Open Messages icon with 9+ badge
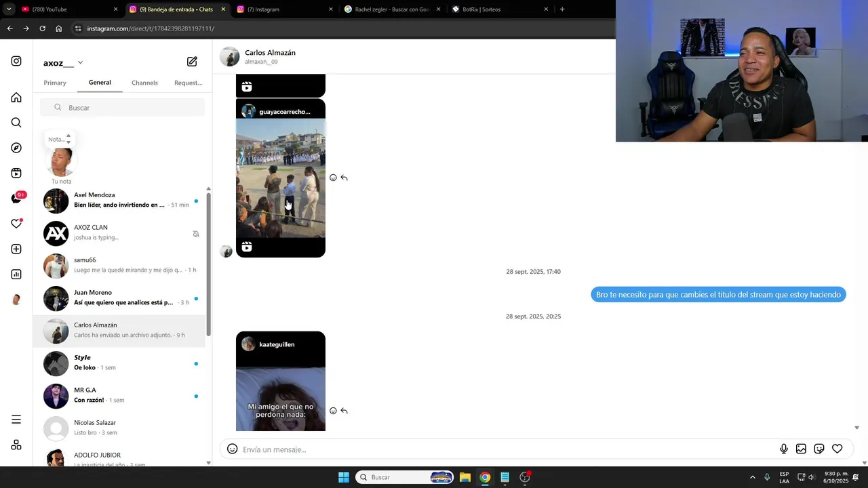The height and width of the screenshot is (488, 868). (18, 198)
